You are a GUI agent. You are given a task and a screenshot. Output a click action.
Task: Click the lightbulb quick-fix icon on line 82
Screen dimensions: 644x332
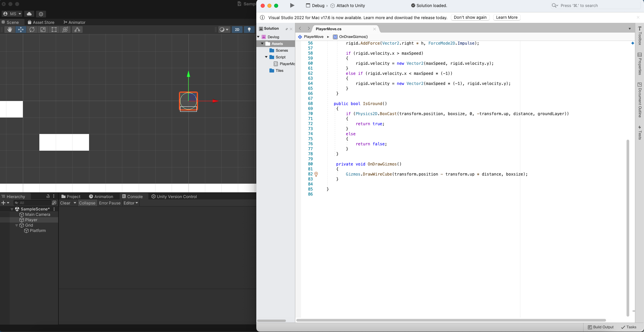click(x=316, y=174)
